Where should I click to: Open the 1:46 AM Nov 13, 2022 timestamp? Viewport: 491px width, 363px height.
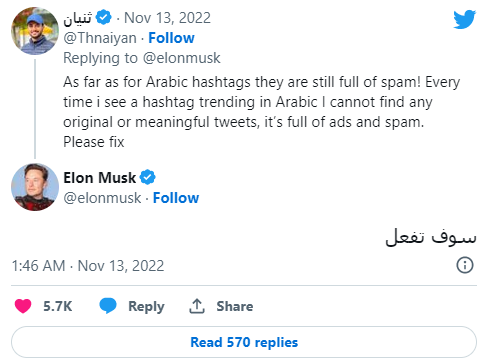(88, 266)
